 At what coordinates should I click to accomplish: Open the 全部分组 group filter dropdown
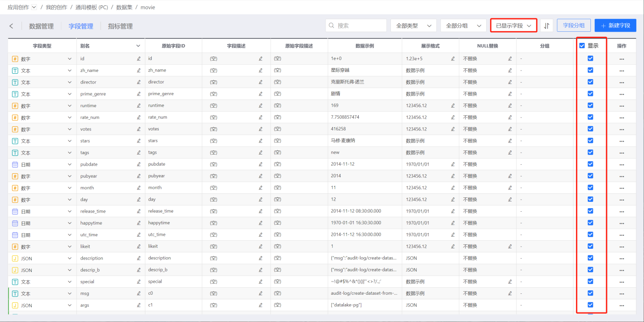(463, 25)
